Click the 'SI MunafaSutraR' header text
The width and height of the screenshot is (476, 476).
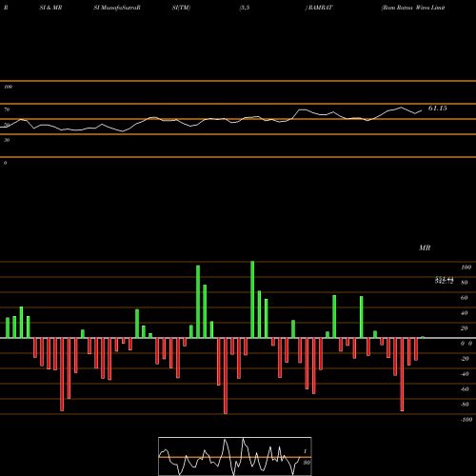tap(117, 8)
